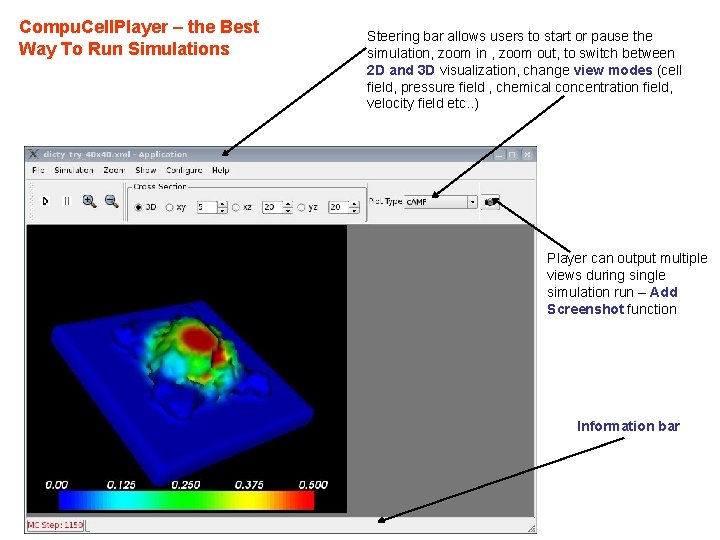Open the Plot Type cAMP dropdown
This screenshot has width=720, height=540.
click(441, 202)
